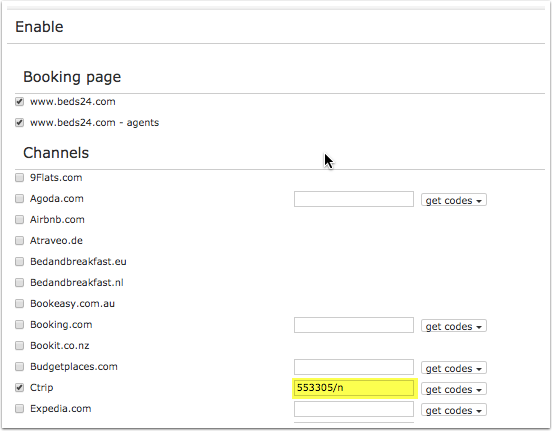
Task: Click the Airbnb.com label text
Action: click(x=57, y=220)
